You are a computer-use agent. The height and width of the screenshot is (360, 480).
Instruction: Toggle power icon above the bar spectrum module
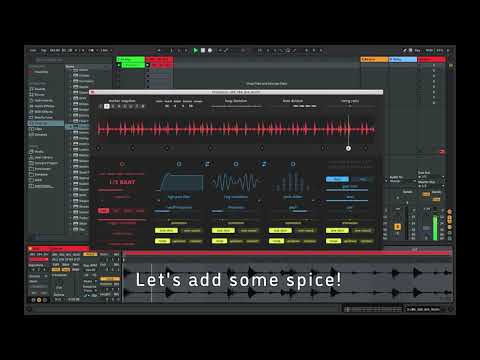coord(293,164)
